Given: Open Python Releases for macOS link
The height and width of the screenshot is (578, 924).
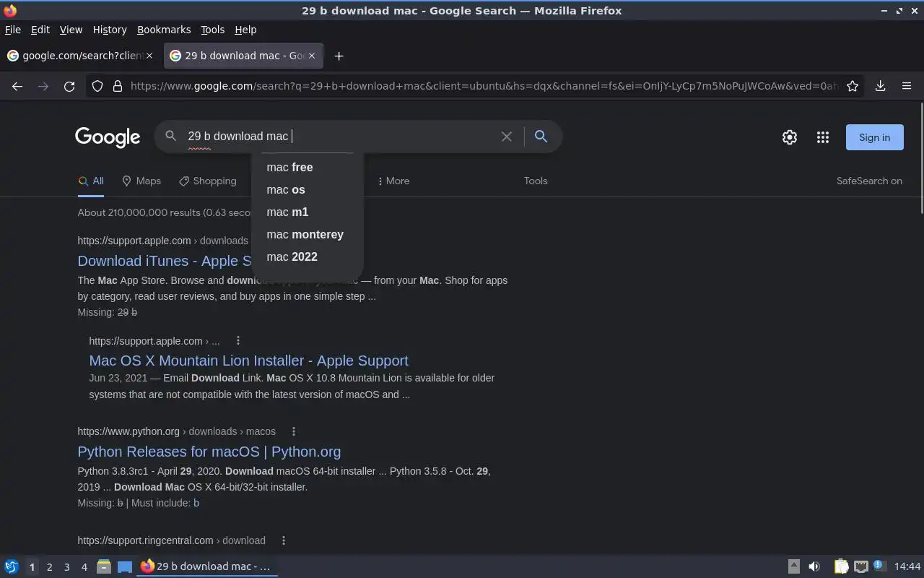Looking at the screenshot, I should 209,452.
